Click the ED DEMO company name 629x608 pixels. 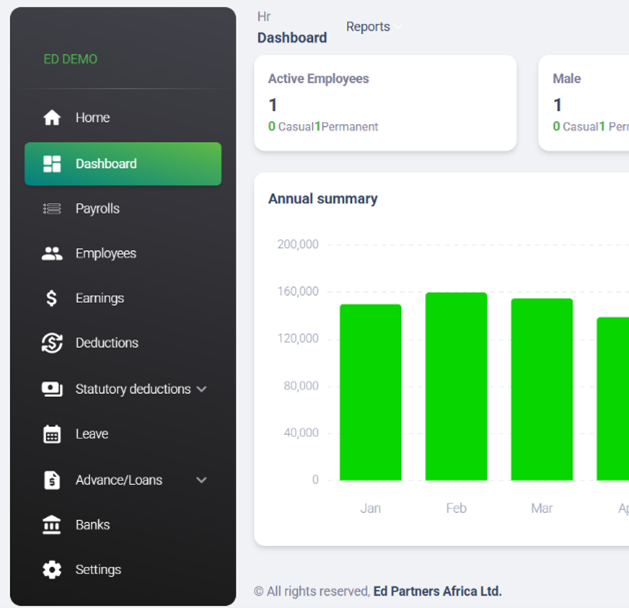click(x=71, y=59)
